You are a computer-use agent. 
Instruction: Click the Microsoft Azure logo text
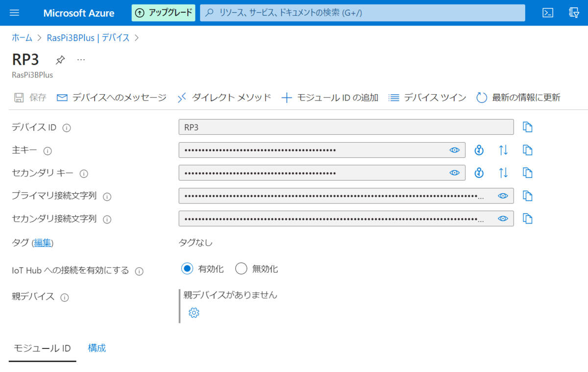79,13
